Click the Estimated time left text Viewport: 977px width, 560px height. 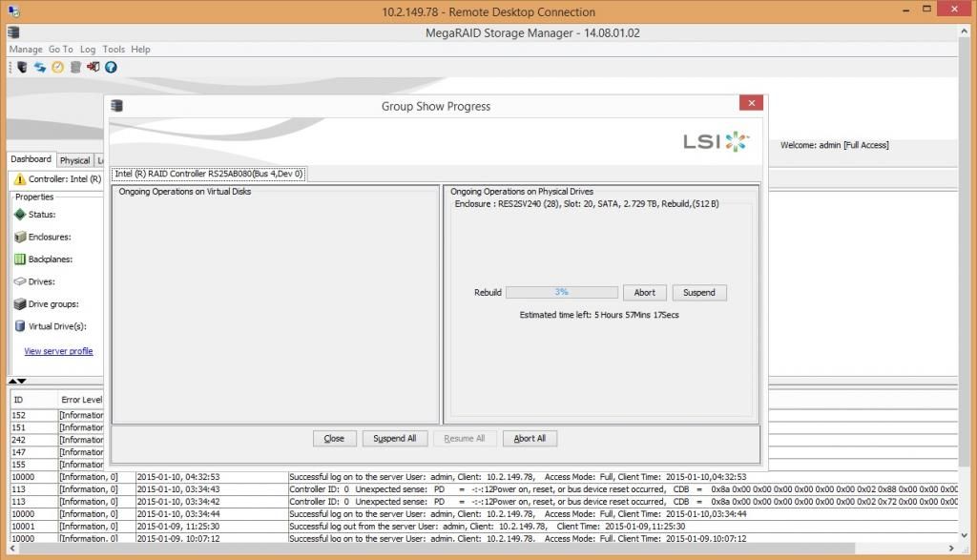pos(599,315)
